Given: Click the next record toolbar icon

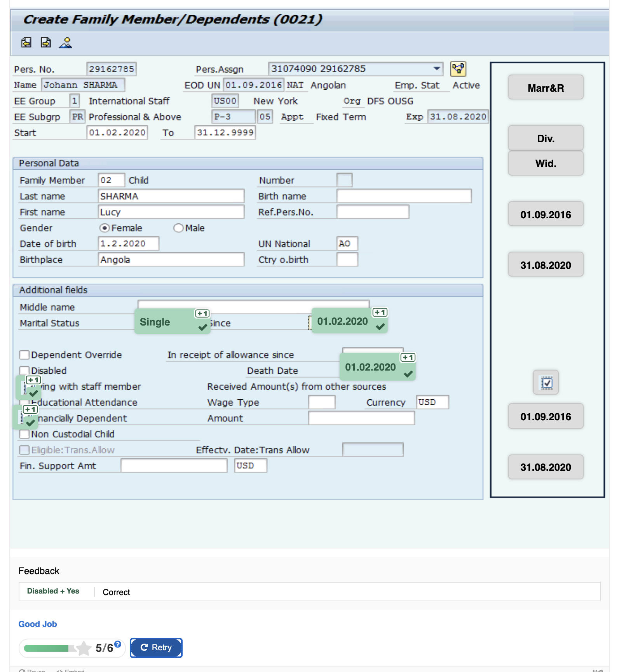Looking at the screenshot, I should click(x=46, y=42).
